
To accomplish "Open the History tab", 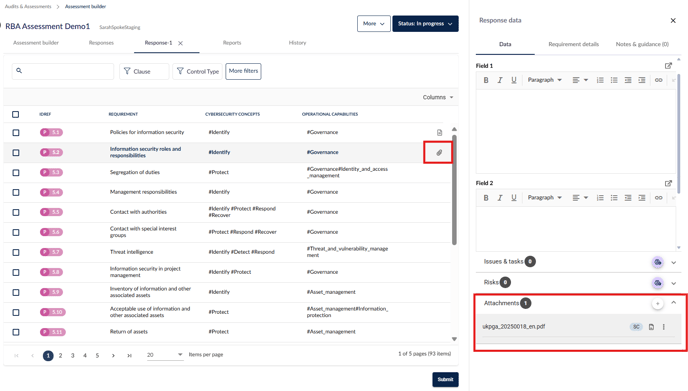I will [297, 43].
